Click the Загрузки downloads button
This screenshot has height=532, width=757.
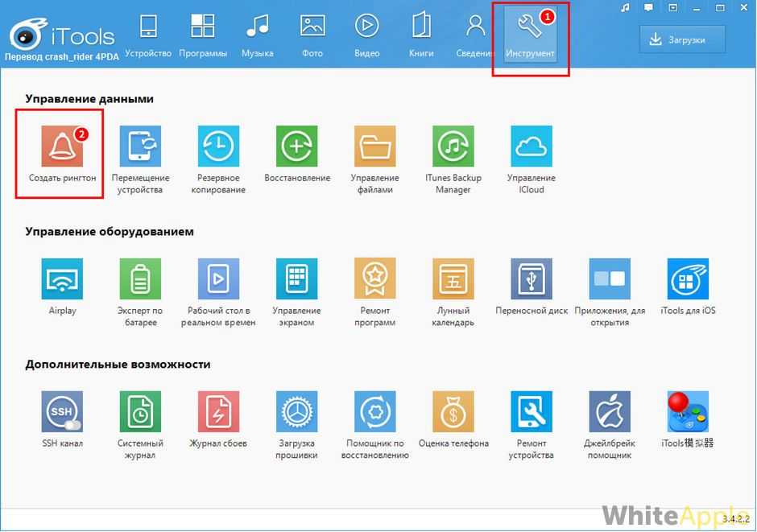click(682, 39)
